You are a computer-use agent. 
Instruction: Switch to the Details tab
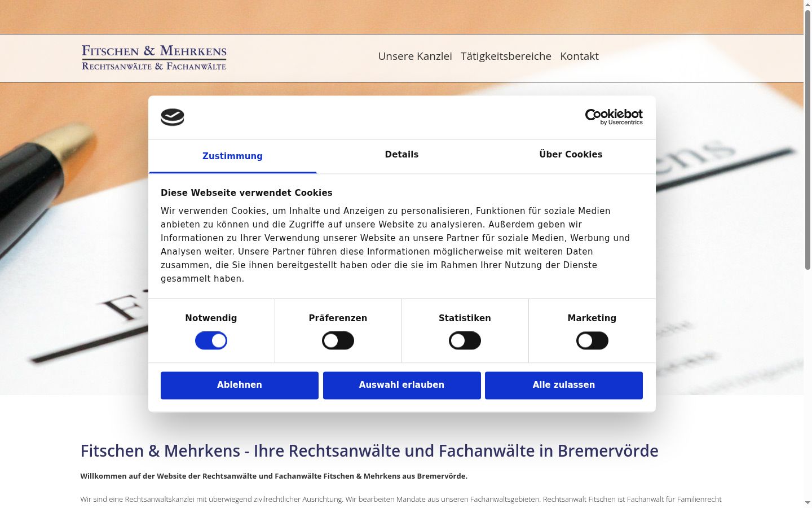pos(401,155)
